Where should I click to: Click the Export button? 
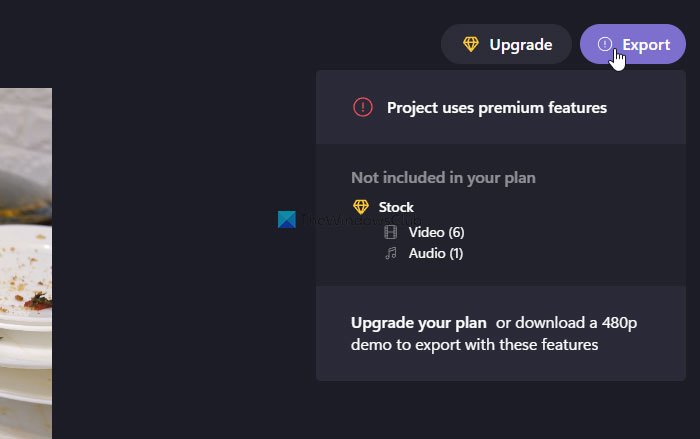[x=633, y=44]
